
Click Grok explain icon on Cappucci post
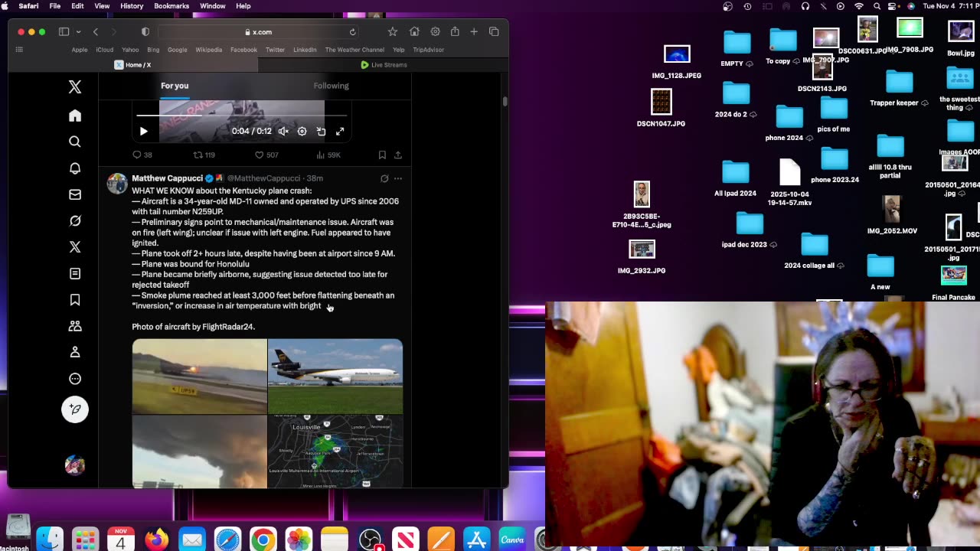pyautogui.click(x=384, y=178)
